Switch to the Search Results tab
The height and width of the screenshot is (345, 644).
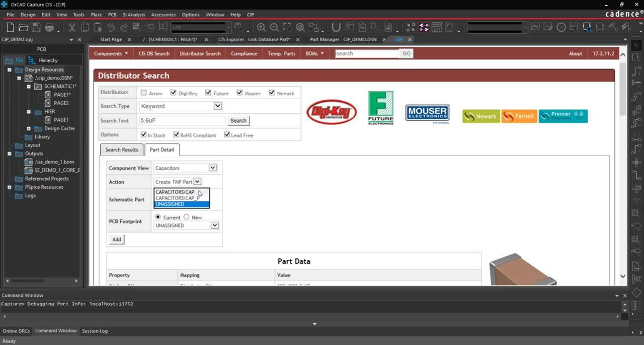(x=121, y=149)
